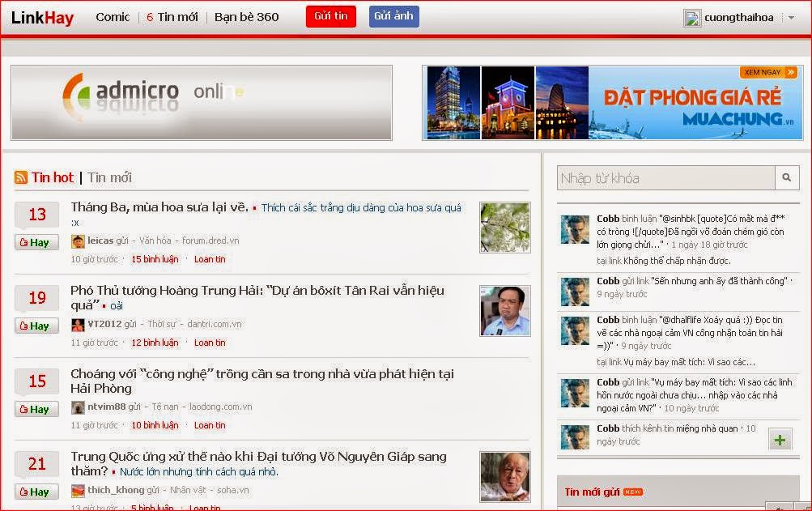
Task: Click the magnifier search icon
Action: point(787,178)
